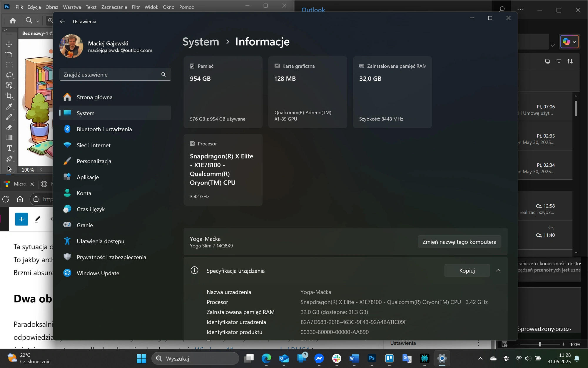588x368 pixels.
Task: Open Personalizacja settings
Action: (x=115, y=161)
